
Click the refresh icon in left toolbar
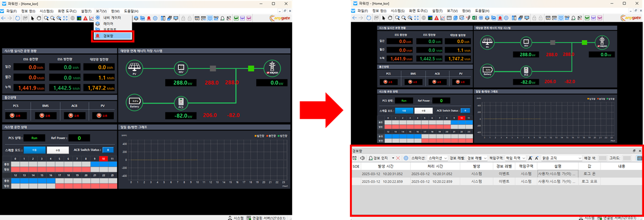pos(18,18)
